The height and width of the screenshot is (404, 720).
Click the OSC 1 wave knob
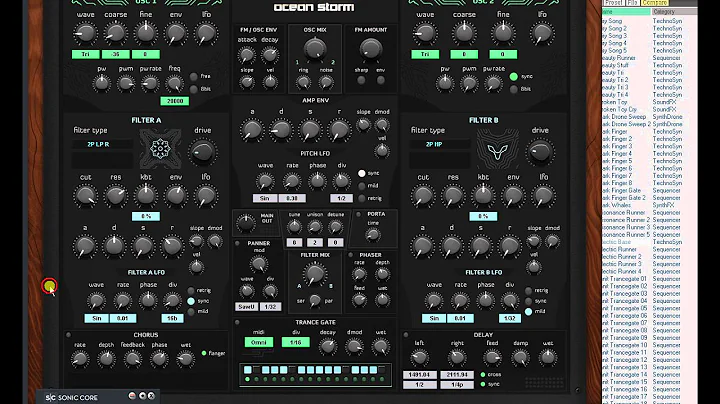click(x=85, y=34)
